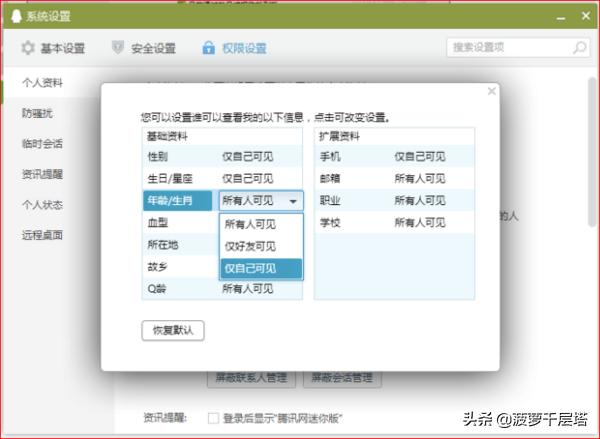
Task: Click the 搜索设置项 search field
Action: pyautogui.click(x=518, y=47)
